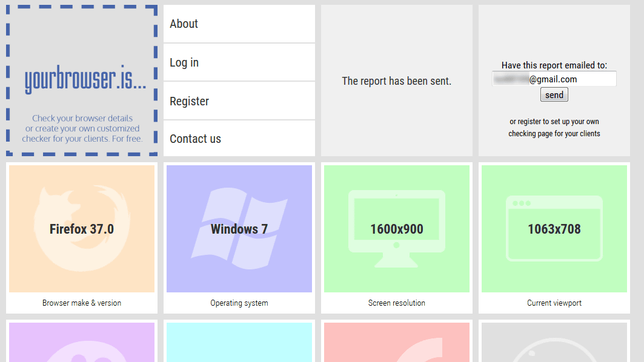Click the 'Current viewport' caption
This screenshot has height=362, width=644.
point(554,303)
